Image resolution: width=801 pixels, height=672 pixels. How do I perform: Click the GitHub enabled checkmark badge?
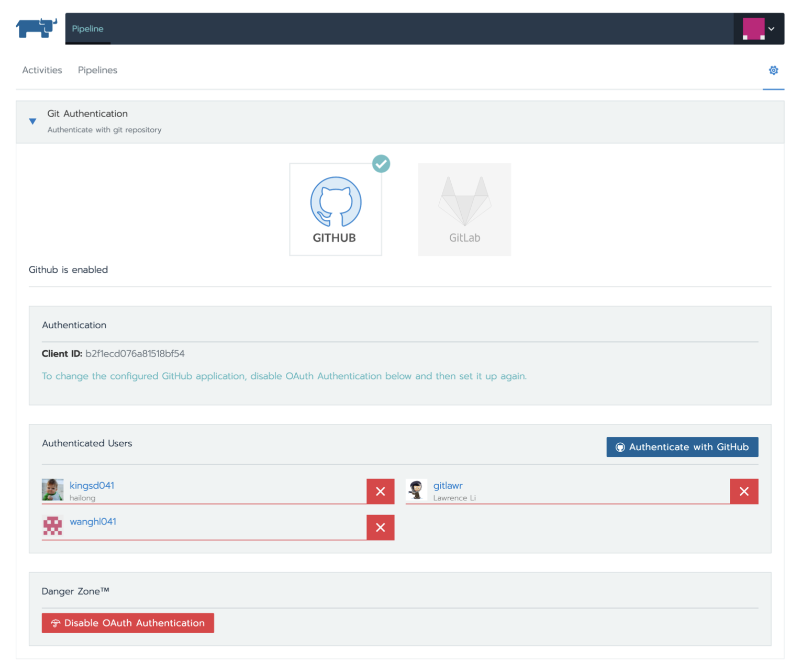[381, 164]
